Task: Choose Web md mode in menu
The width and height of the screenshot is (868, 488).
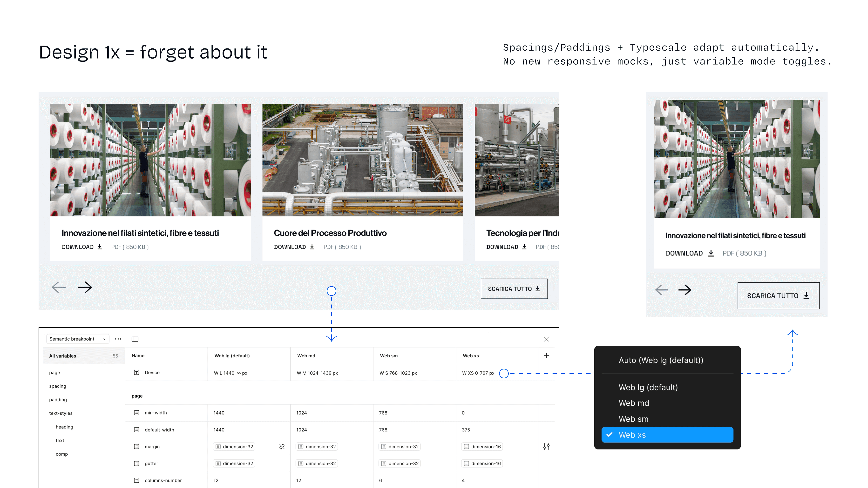Action: point(633,403)
